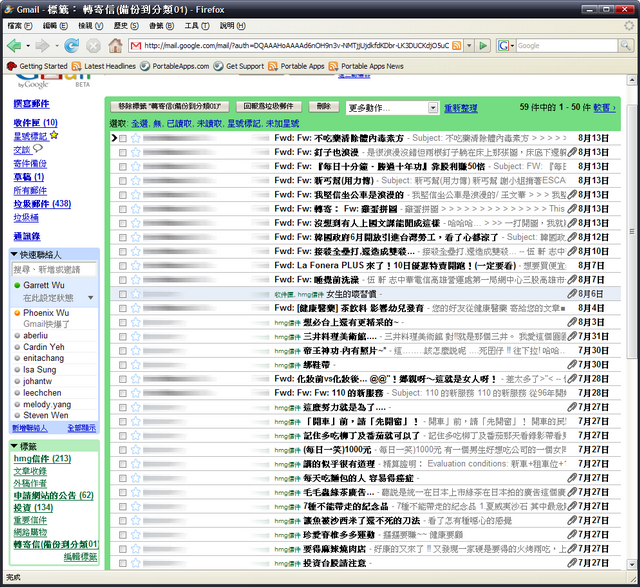Collapse the 標籤 labels section
This screenshot has width=640, height=587.
click(x=14, y=446)
